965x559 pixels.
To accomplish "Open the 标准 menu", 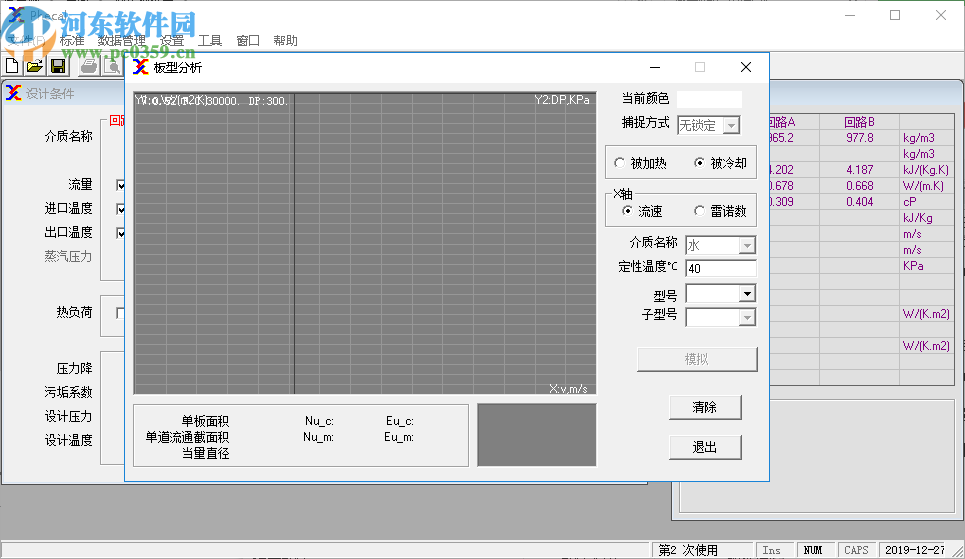I will 72,41.
